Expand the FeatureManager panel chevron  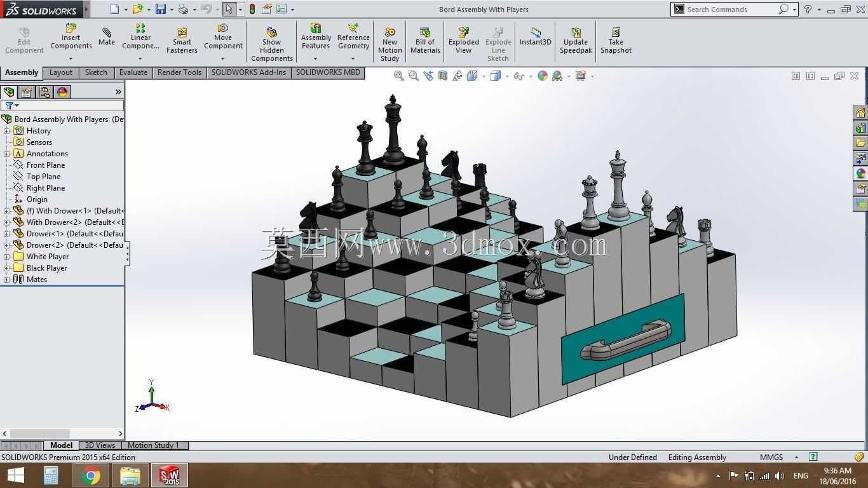click(x=118, y=92)
